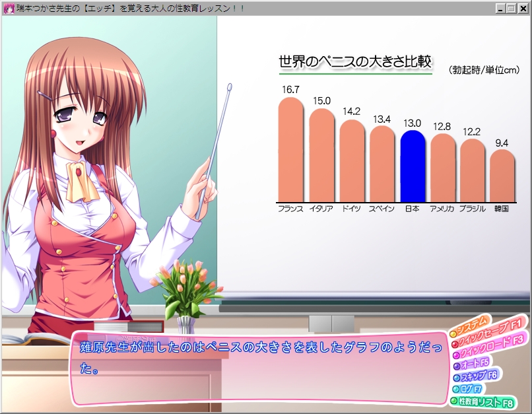Image resolution: width=532 pixels, height=414 pixels.
Task: Click the (勃起時/単位cm) unit note
Action: click(484, 70)
